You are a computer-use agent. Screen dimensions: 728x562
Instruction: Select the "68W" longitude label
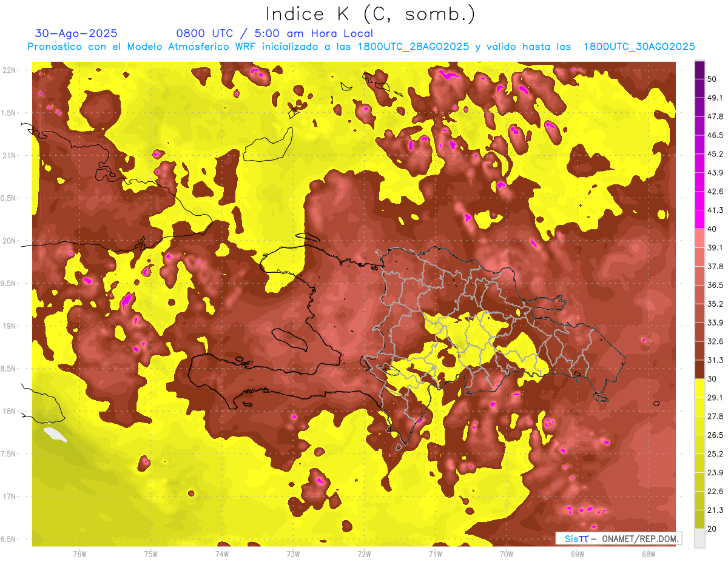[x=649, y=554]
